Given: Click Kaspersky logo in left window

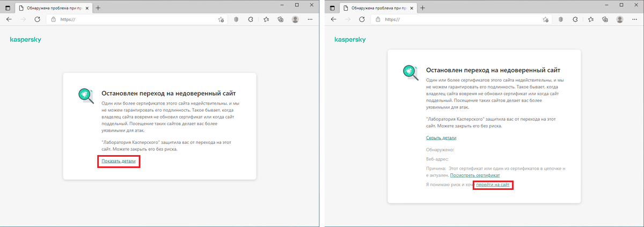Looking at the screenshot, I should click(x=26, y=40).
